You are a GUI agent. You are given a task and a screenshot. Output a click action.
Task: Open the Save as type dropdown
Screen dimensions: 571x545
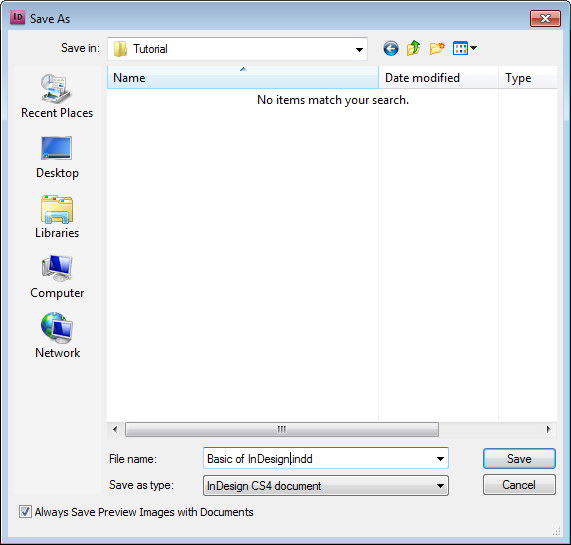tap(326, 486)
